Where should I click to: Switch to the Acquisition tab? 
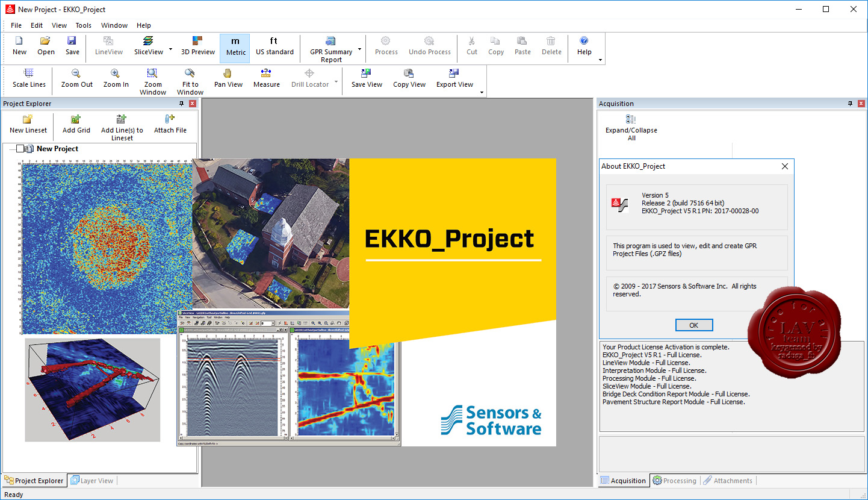[624, 481]
